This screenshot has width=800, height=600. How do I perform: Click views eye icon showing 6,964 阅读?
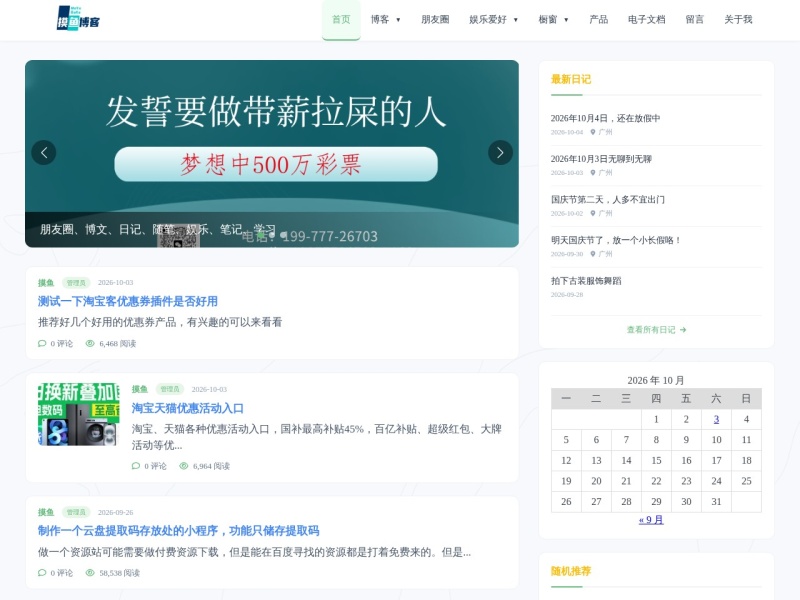click(x=184, y=466)
